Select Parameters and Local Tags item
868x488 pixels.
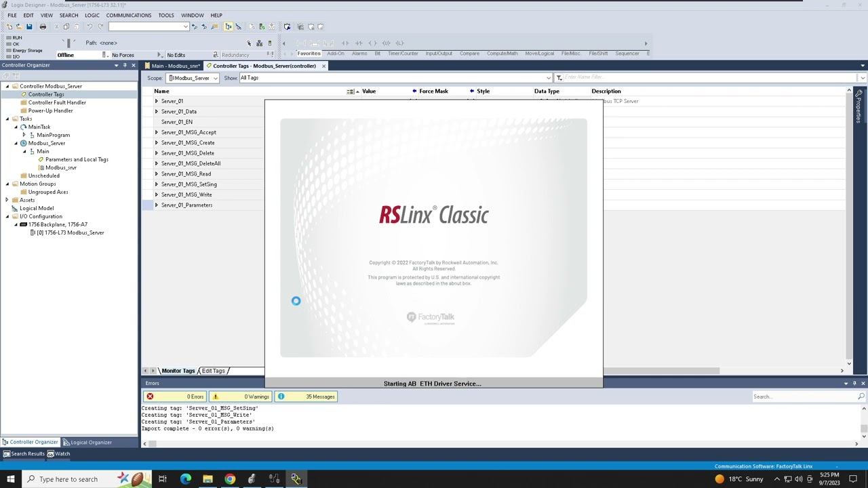(77, 159)
